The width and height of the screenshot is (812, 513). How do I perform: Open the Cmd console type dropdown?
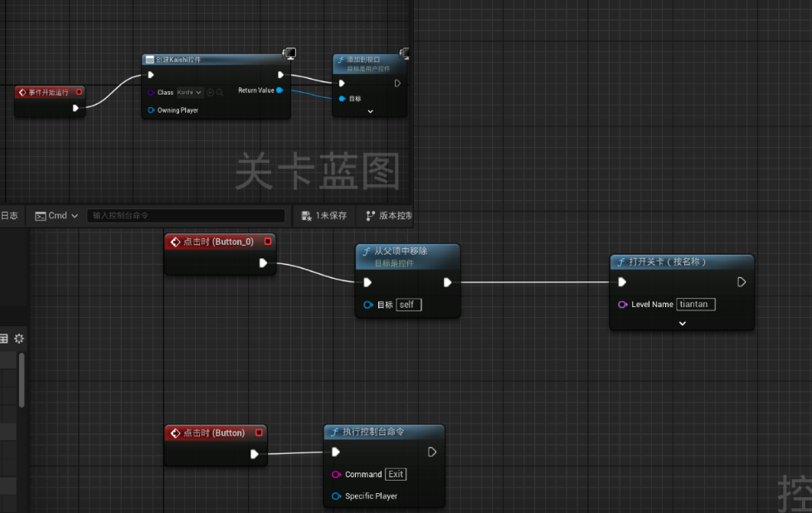coord(56,216)
